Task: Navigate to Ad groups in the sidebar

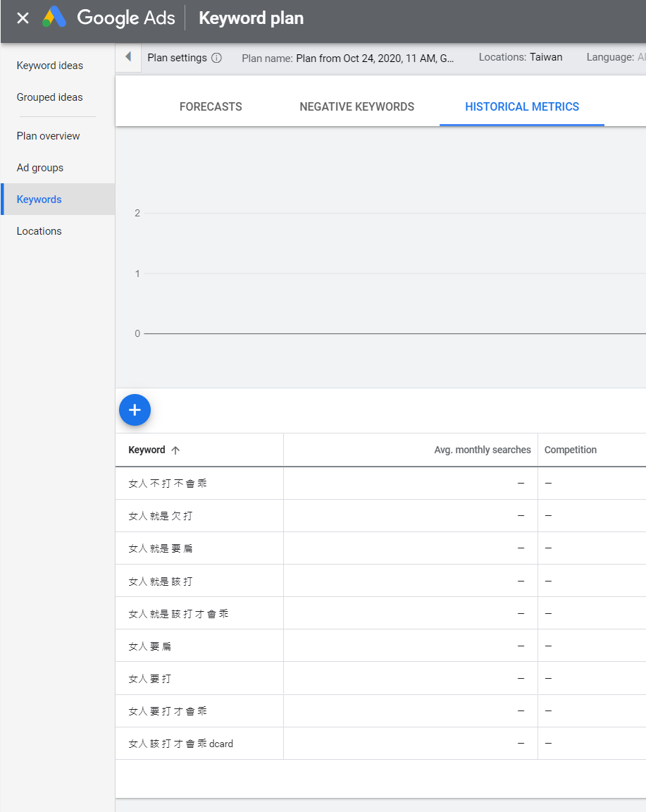Action: pyautogui.click(x=39, y=168)
